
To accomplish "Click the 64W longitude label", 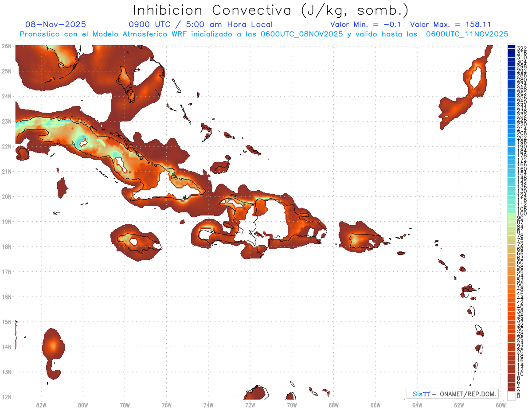I will 417,405.
